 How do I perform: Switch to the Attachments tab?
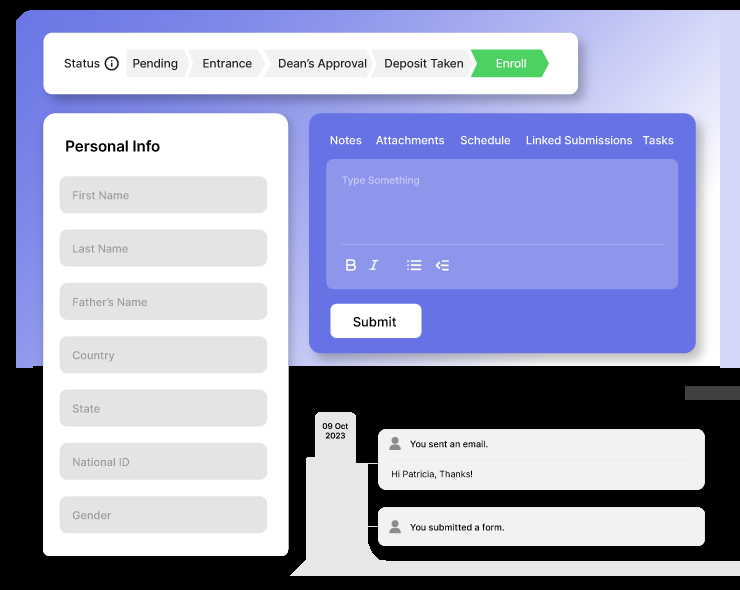pos(410,141)
